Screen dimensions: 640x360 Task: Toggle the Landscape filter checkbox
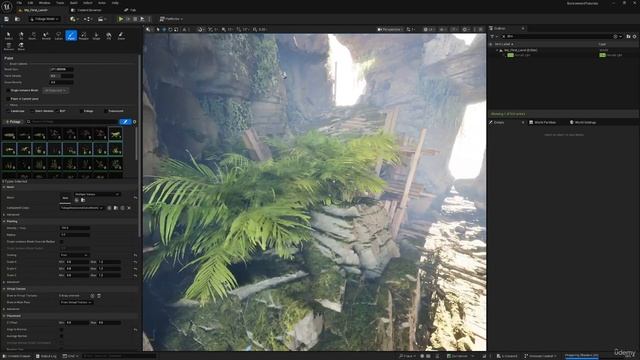8,111
